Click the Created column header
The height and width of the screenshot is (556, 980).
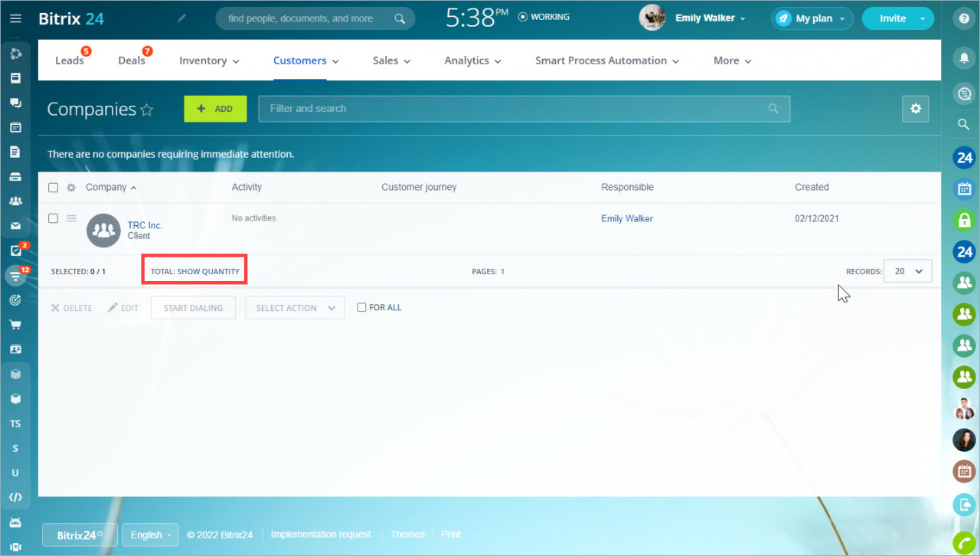[812, 188]
